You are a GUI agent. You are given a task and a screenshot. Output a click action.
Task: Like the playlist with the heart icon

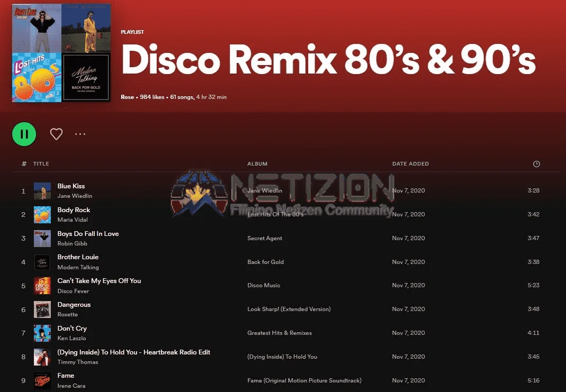[x=56, y=134]
